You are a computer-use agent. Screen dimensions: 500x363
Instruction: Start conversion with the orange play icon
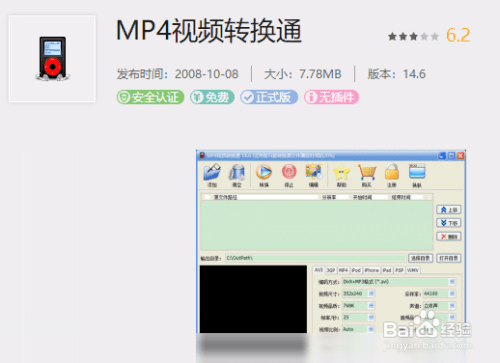click(x=264, y=172)
